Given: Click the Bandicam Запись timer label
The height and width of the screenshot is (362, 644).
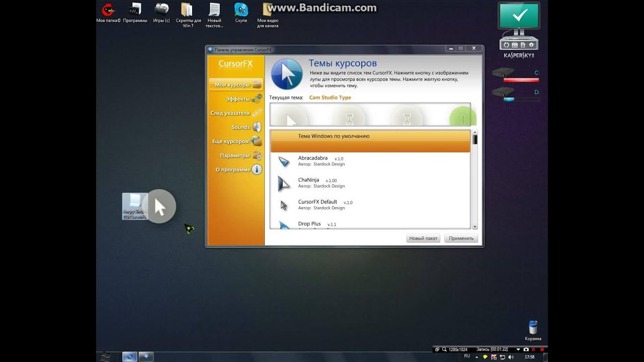Looking at the screenshot, I should click(492, 349).
